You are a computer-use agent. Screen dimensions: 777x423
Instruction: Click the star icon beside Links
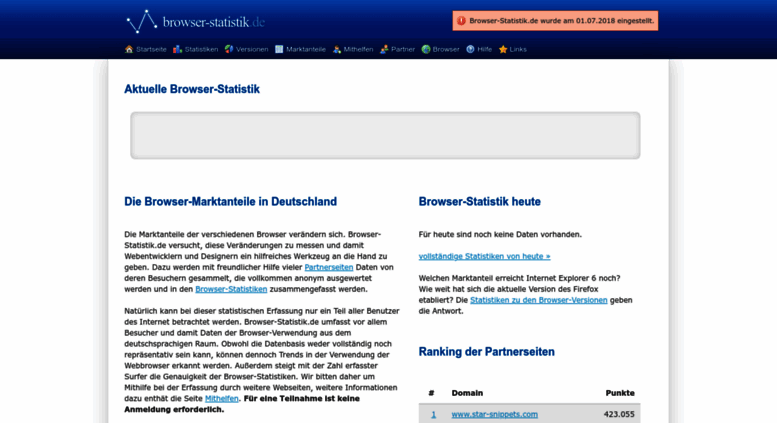(x=503, y=49)
